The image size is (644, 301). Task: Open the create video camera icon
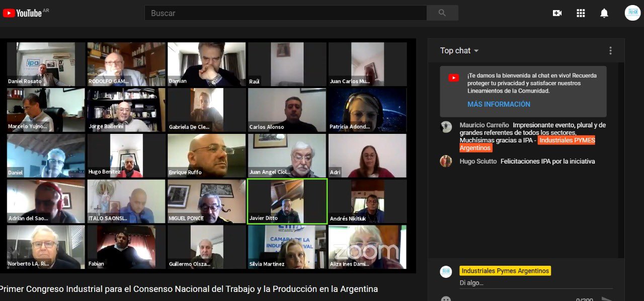557,13
